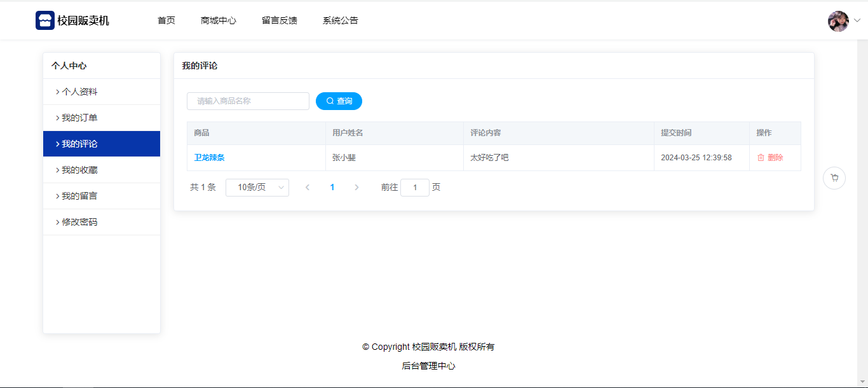This screenshot has height=388, width=868.
Task: Go to previous page arrow
Action: pos(308,188)
